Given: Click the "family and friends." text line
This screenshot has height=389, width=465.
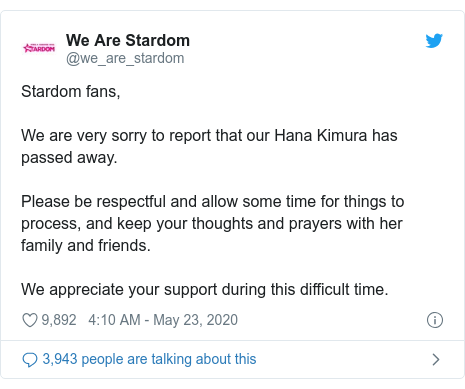Looking at the screenshot, I should pos(86,246).
